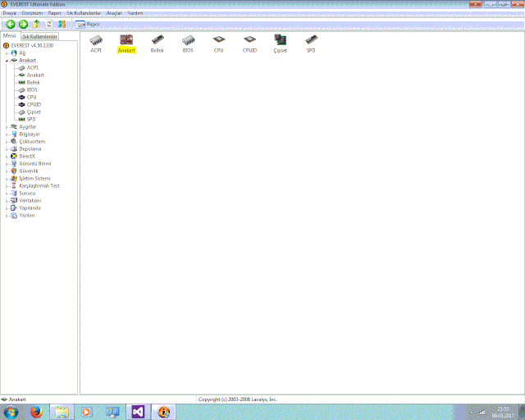Viewport: 525px width, 420px height.
Task: Open the Çipset chipset icon in main pane
Action: [x=281, y=43]
